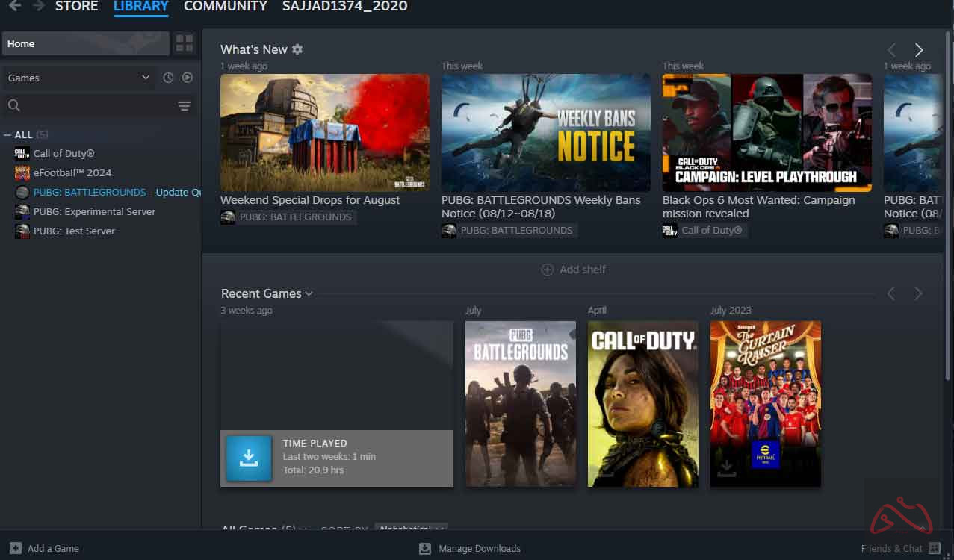Toggle the ready-to-play filter icon
Viewport: 954px width, 560px height.
tap(188, 78)
